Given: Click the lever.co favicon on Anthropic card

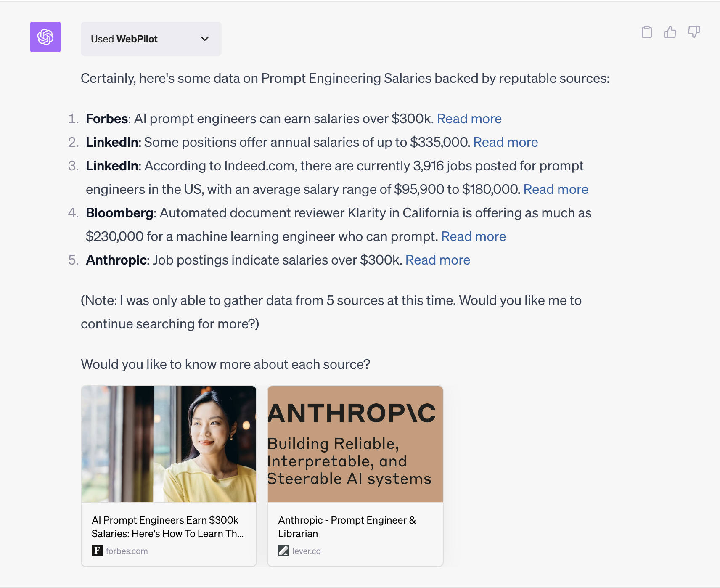Looking at the screenshot, I should coord(283,551).
